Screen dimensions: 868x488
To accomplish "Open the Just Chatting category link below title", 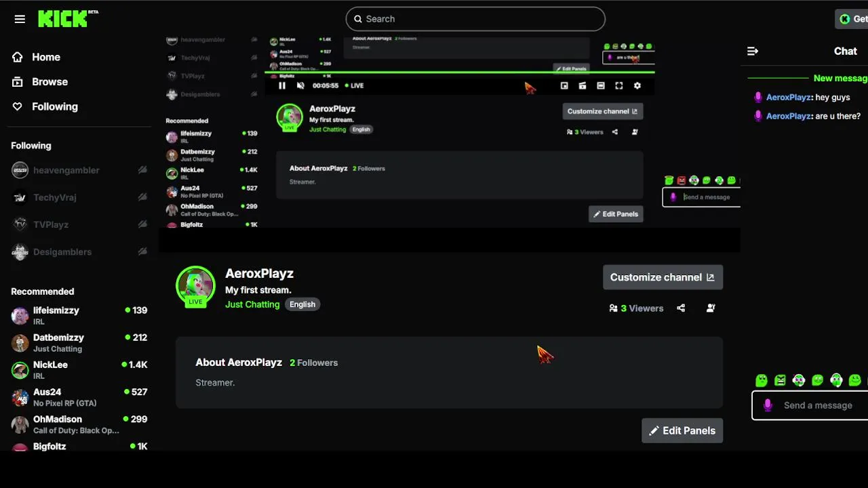I will pyautogui.click(x=252, y=304).
